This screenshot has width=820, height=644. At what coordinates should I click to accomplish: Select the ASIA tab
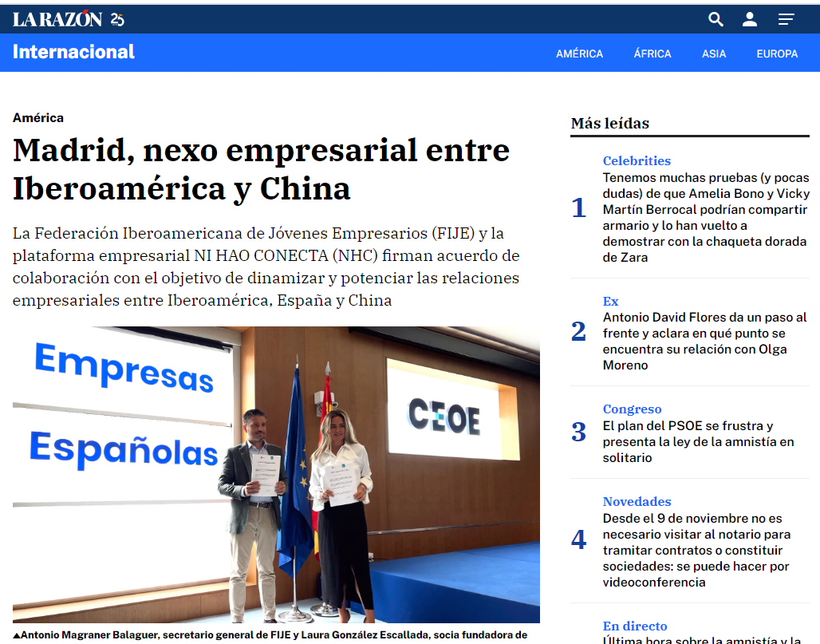[714, 53]
